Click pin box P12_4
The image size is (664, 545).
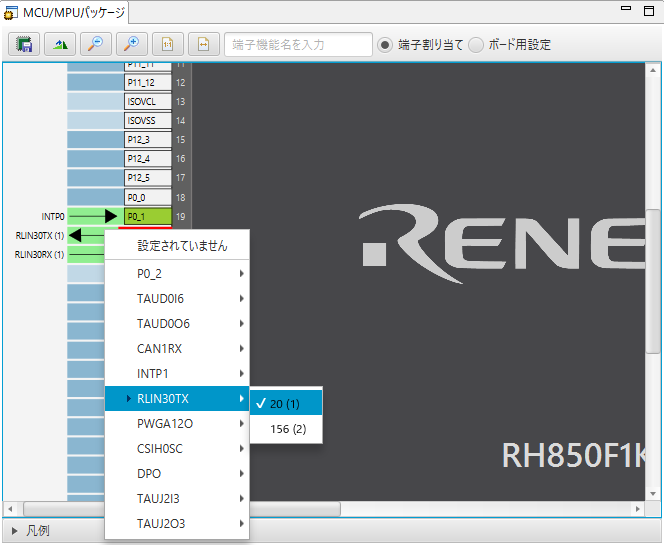point(148,159)
